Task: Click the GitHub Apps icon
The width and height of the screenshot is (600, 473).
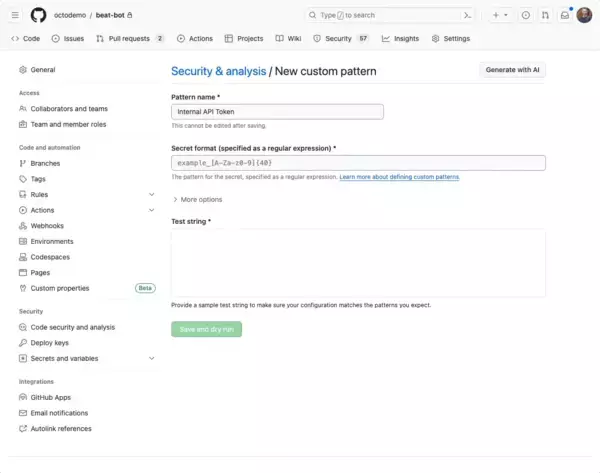Action: pyautogui.click(x=23, y=398)
